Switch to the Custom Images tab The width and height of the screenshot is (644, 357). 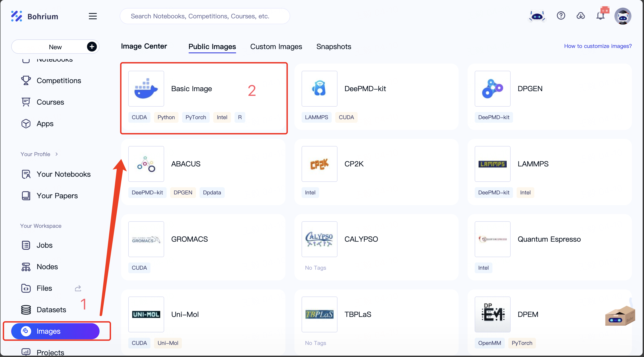pos(276,47)
